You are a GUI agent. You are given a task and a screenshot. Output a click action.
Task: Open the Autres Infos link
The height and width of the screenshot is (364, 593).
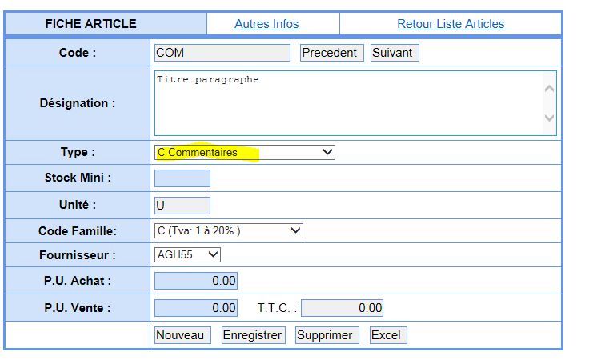(x=266, y=24)
